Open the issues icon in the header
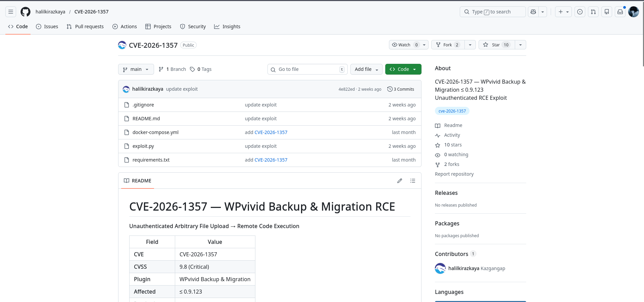 click(x=580, y=12)
